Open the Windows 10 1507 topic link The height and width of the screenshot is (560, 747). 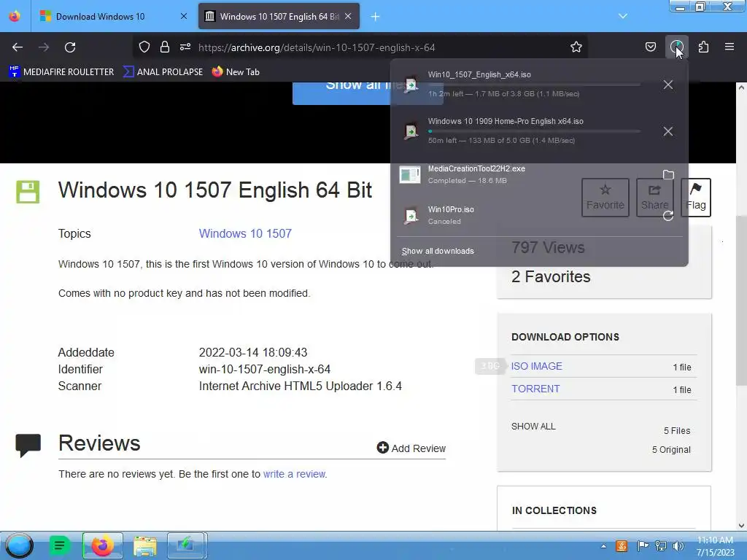click(x=245, y=233)
